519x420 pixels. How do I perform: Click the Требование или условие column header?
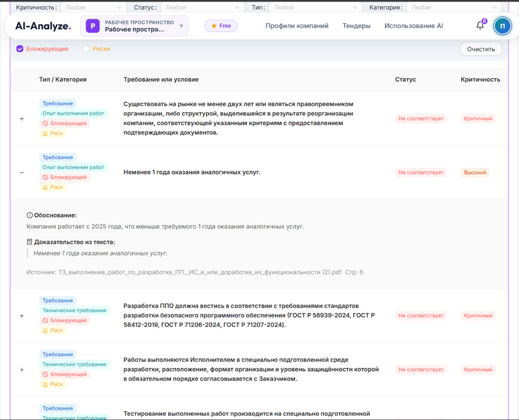(x=161, y=80)
